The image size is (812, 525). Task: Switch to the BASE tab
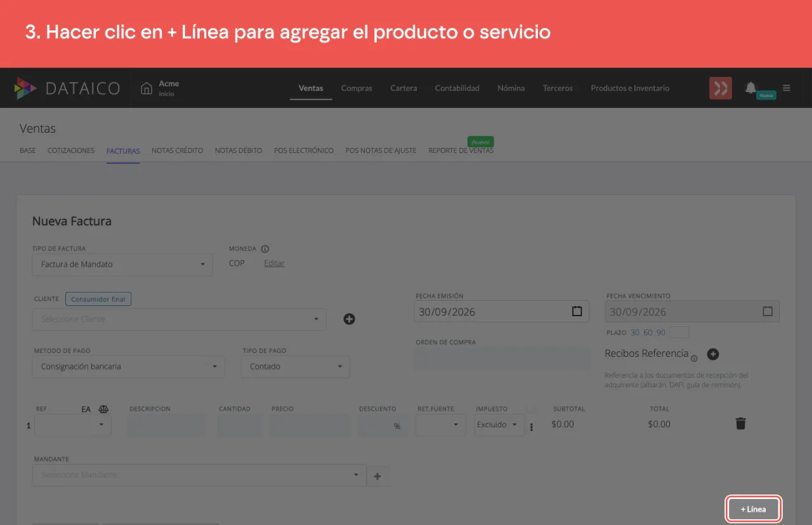pos(28,150)
